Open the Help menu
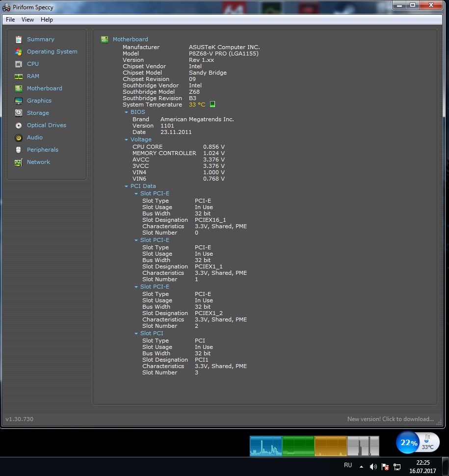The width and height of the screenshot is (449, 476). pos(47,20)
